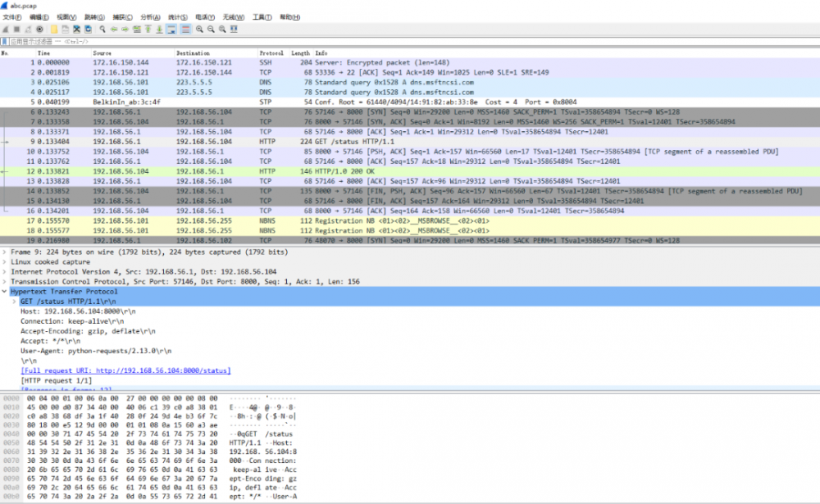Screen dimensions: 820x504
Task: Expand GET /status HTTP/1.1 line
Action: click(x=15, y=302)
